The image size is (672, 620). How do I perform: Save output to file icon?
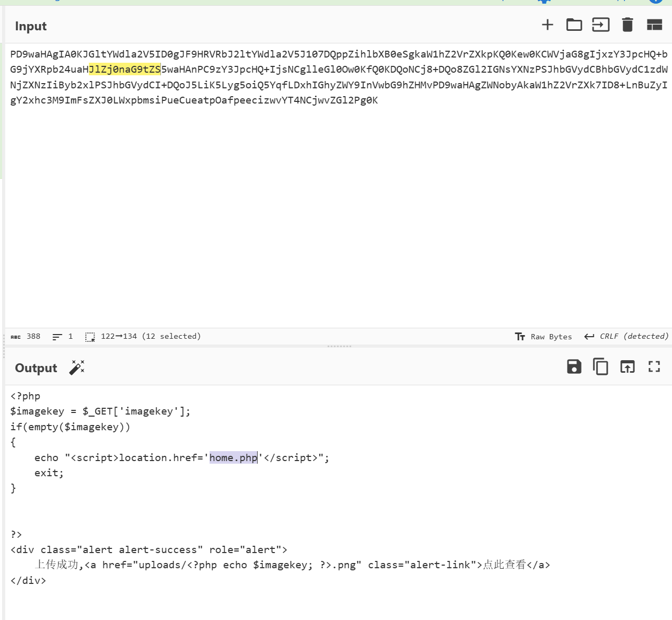coord(574,366)
